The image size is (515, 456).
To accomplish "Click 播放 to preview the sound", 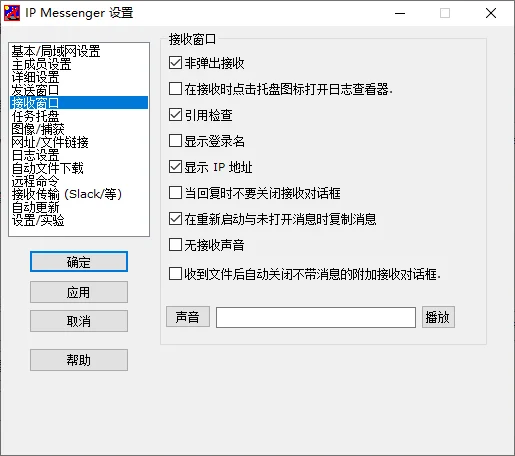I will [438, 317].
